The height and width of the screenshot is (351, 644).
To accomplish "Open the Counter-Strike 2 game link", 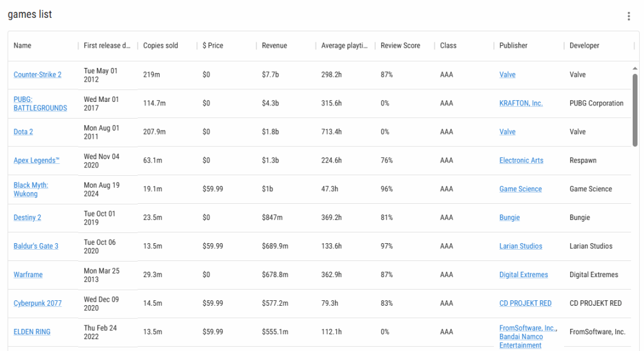I will [38, 74].
